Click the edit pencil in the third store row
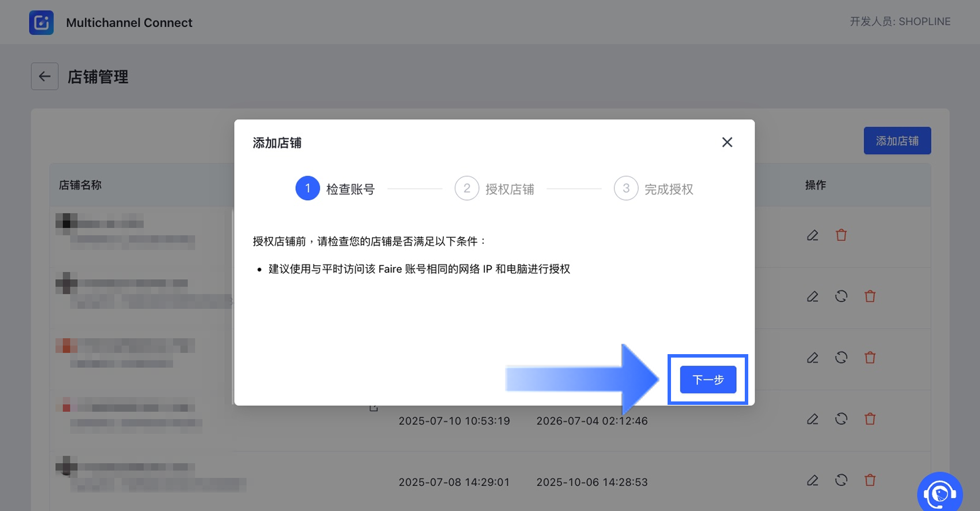This screenshot has height=511, width=980. 812,358
